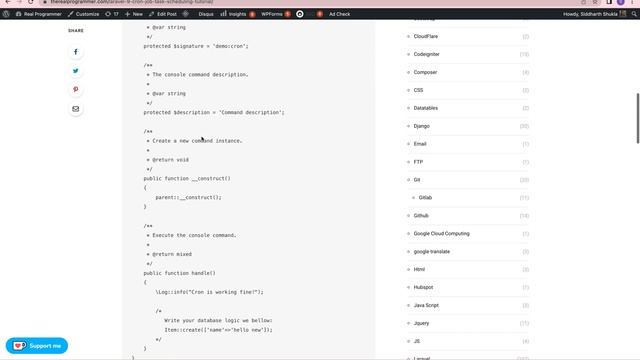Share the post on Facebook
This screenshot has width=640, height=360.
click(x=76, y=52)
